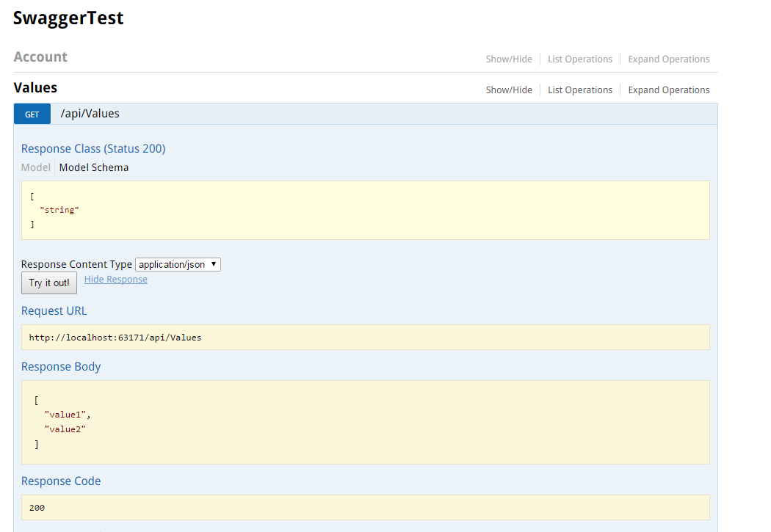Click the Response Content Type label
This screenshot has height=532, width=771.
click(76, 264)
